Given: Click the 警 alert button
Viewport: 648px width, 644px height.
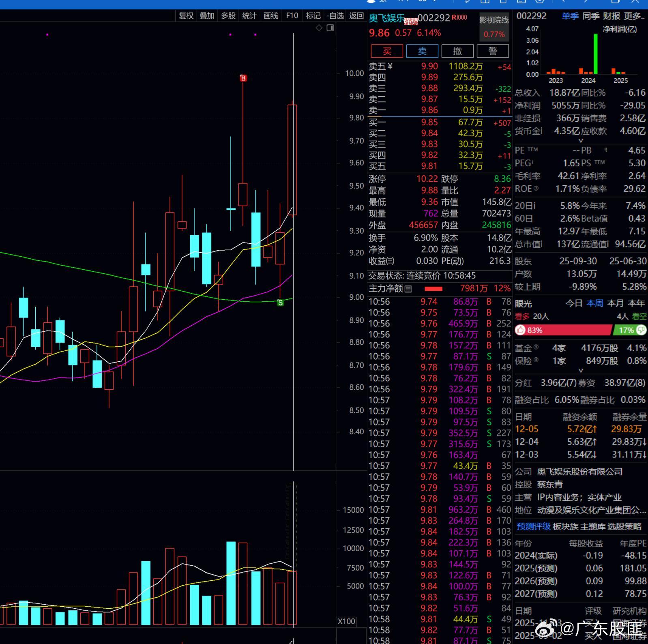Looking at the screenshot, I should click(x=493, y=51).
